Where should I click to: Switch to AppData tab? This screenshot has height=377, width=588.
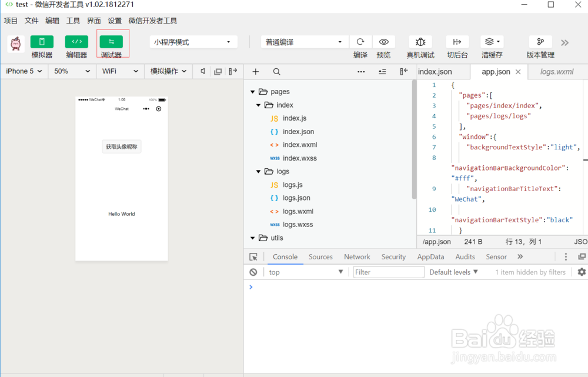point(430,257)
